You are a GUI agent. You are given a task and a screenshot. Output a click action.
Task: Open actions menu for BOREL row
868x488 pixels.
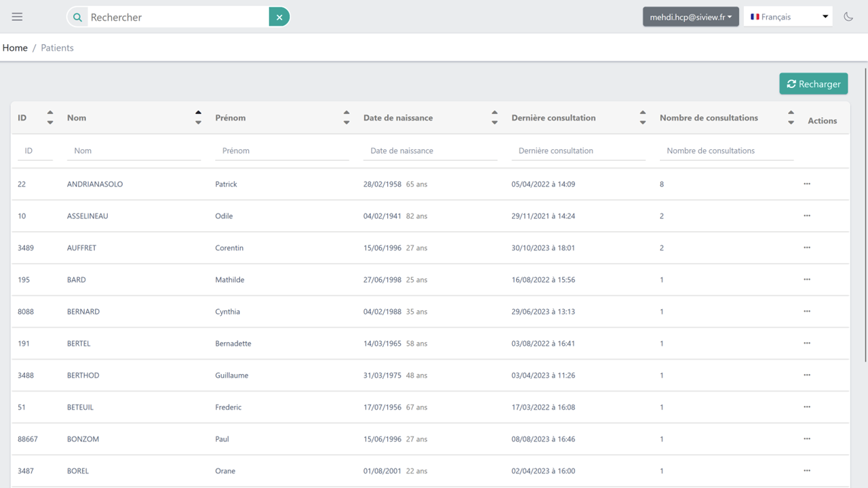point(807,470)
